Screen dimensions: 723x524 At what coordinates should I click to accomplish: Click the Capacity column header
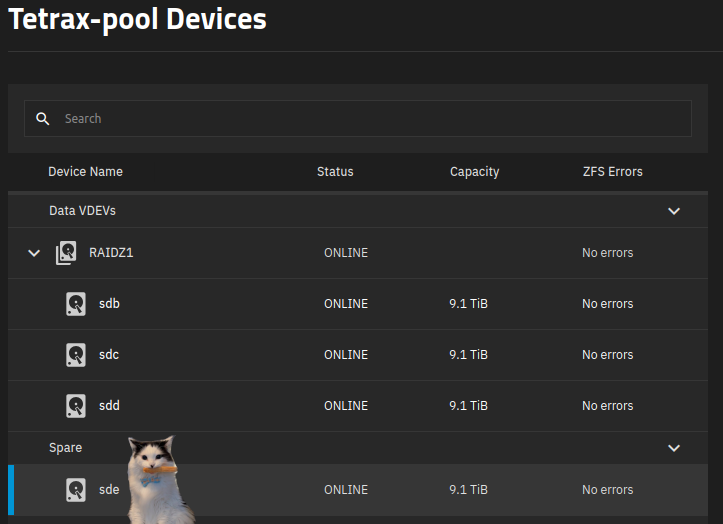point(474,172)
